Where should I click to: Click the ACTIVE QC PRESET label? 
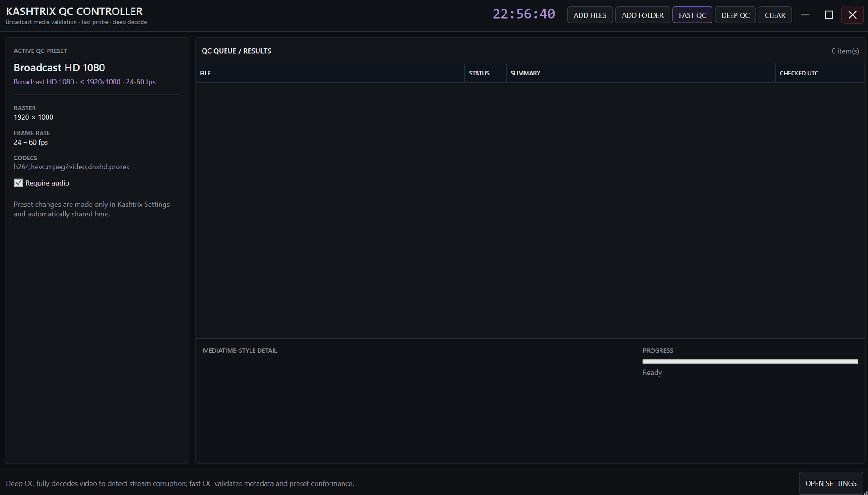(40, 51)
